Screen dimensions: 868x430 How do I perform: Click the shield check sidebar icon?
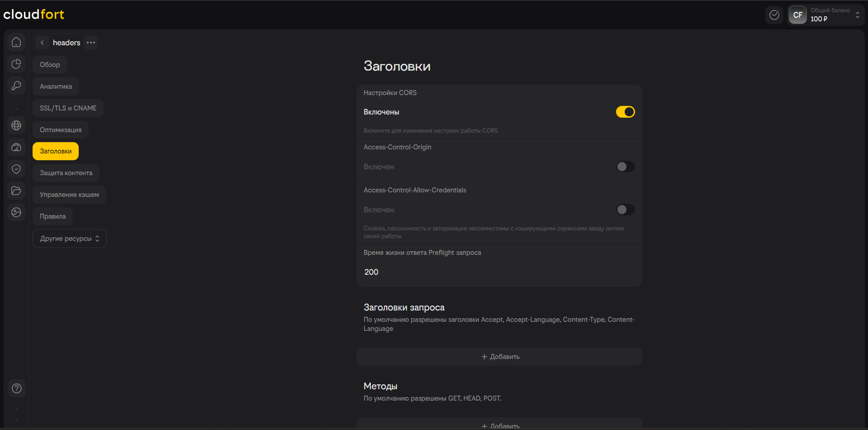point(16,169)
